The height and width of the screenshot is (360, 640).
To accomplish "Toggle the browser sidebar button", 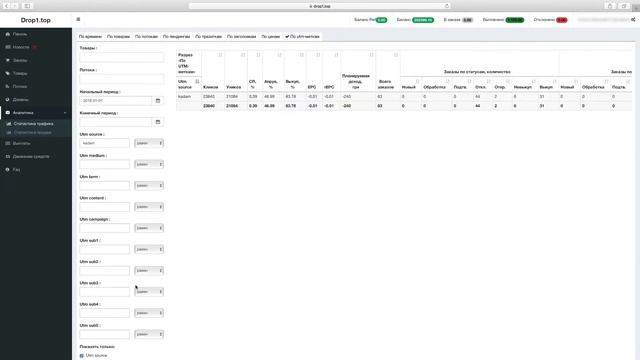I will (27, 6).
